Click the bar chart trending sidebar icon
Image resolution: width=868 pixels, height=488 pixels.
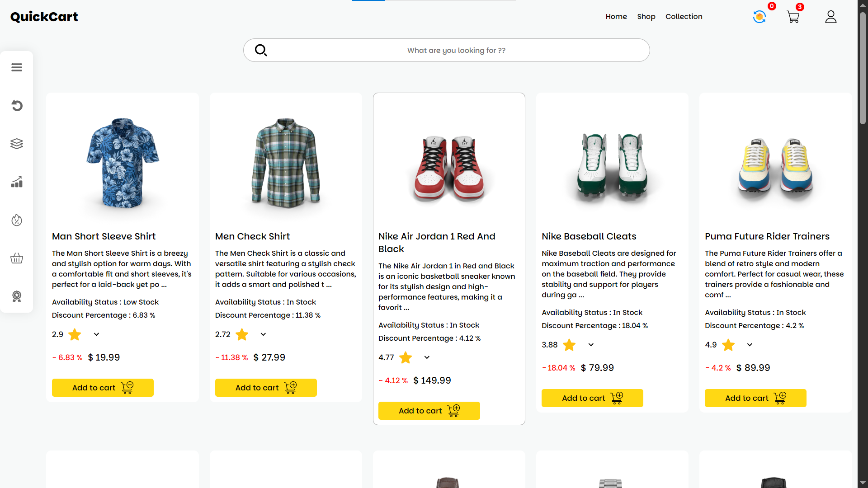pyautogui.click(x=17, y=182)
